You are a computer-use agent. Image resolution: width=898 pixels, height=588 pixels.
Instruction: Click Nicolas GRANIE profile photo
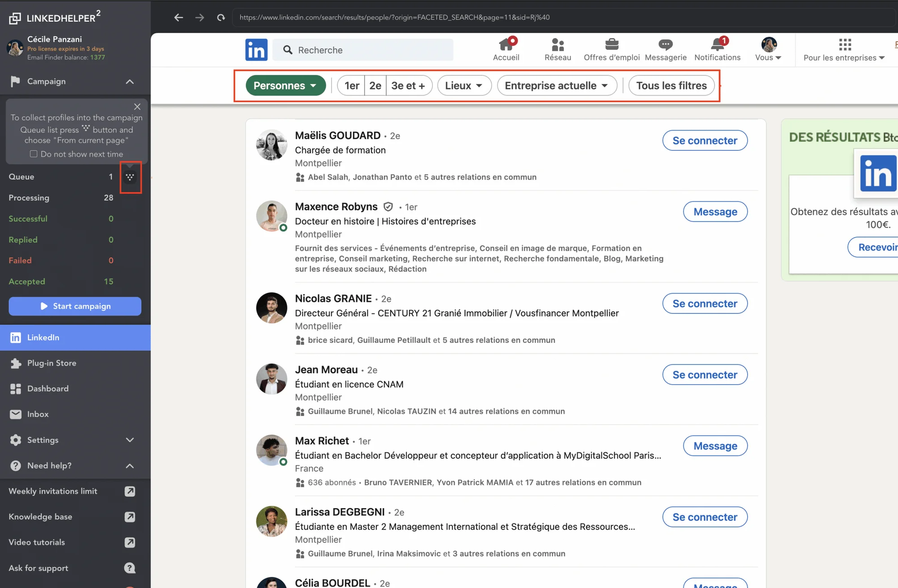point(272,308)
